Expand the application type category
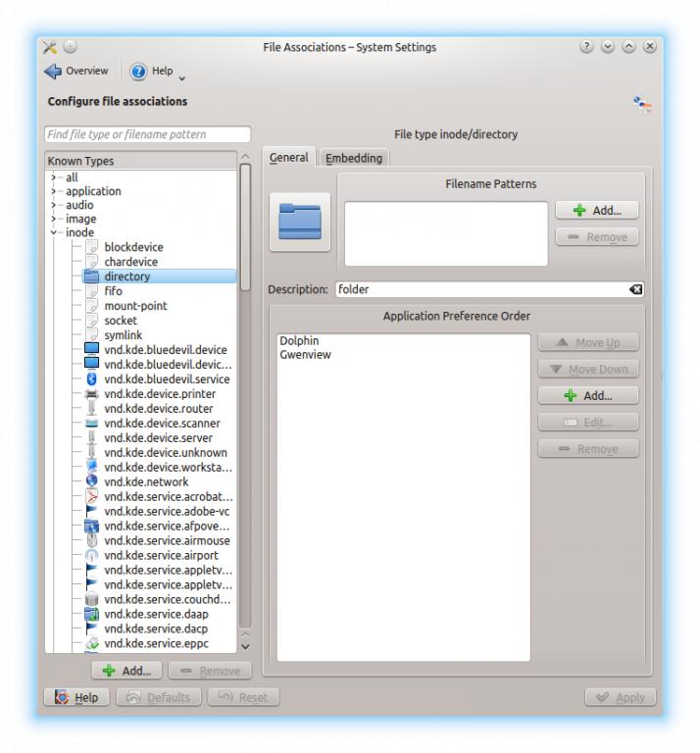Screen dimensions: 700x753 click(x=53, y=191)
